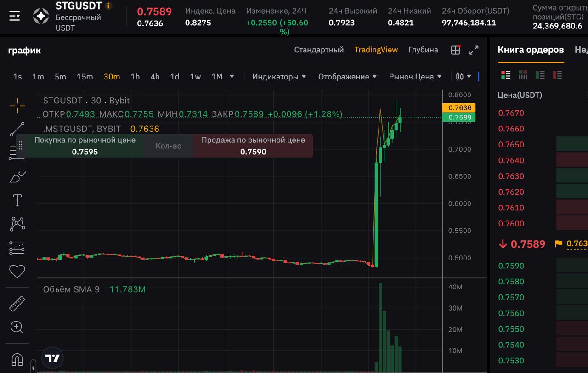Open the Рыноч.Цена dropdown
588x373 pixels.
[415, 77]
